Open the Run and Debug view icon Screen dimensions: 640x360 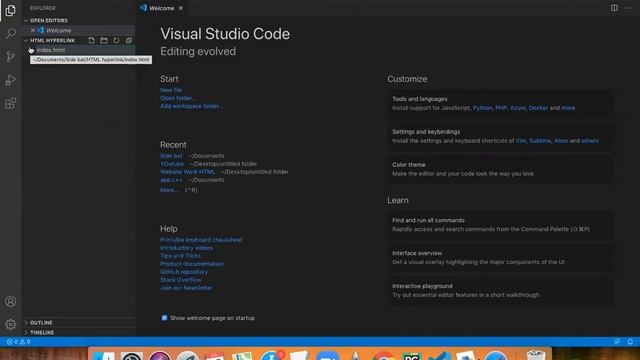click(x=11, y=80)
